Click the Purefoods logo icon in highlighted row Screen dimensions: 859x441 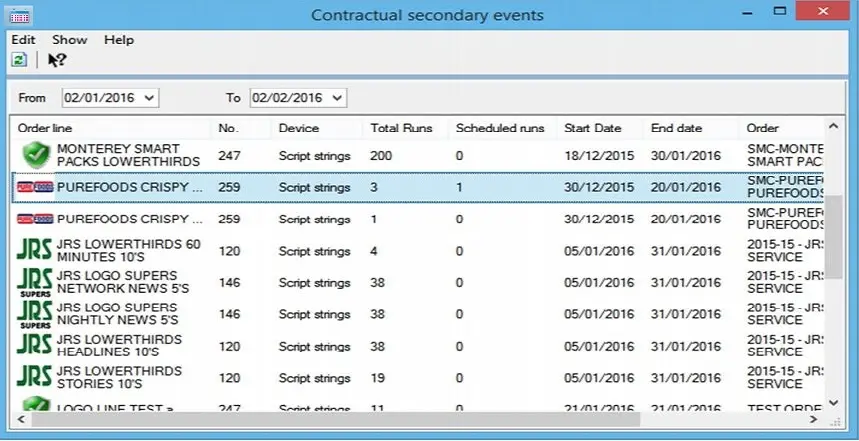point(36,187)
